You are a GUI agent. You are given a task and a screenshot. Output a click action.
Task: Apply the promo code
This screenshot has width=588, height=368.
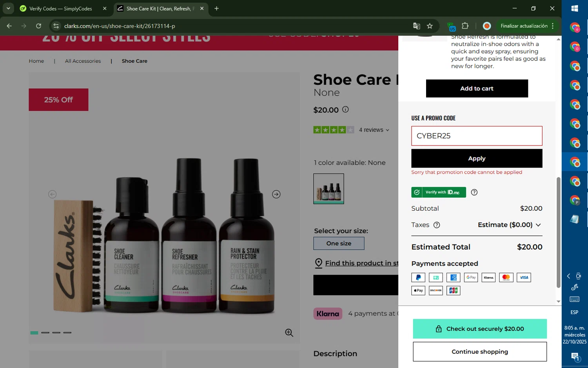pos(477,158)
